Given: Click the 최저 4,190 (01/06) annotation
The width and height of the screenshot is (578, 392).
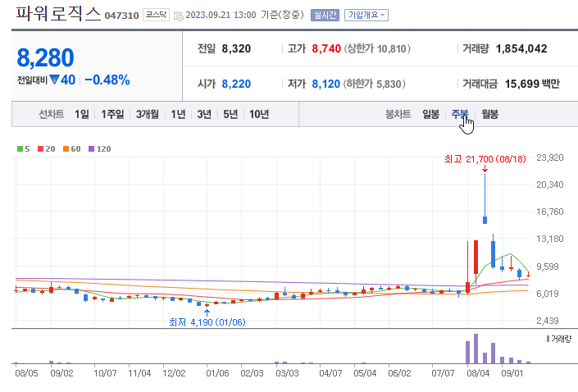Looking at the screenshot, I should click(207, 322).
